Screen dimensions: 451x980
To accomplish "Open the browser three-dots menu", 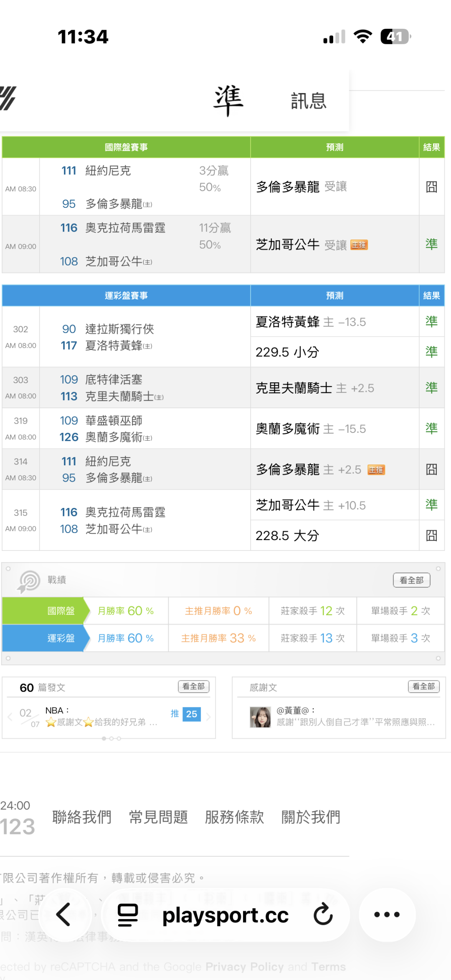I will click(387, 915).
